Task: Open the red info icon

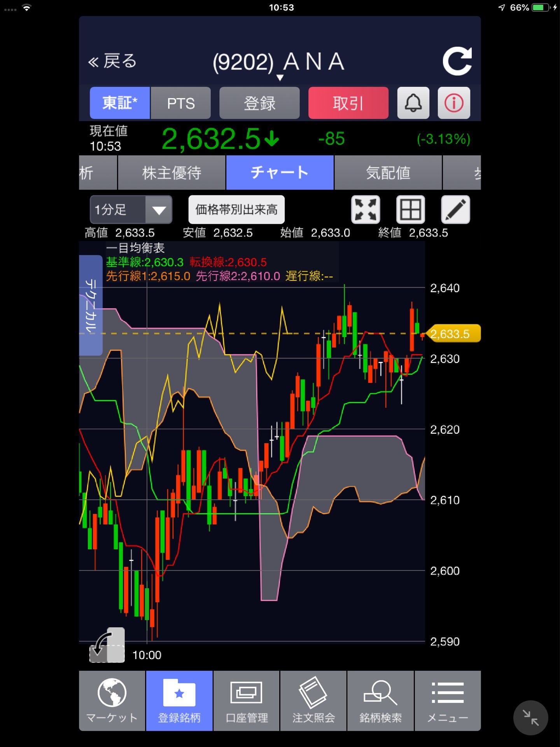Action: click(454, 103)
